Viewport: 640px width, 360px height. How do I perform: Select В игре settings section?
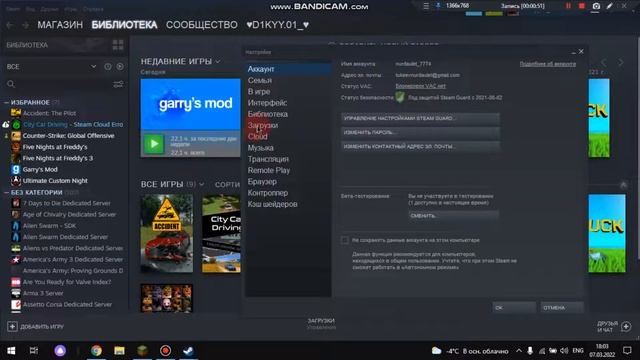[288, 91]
